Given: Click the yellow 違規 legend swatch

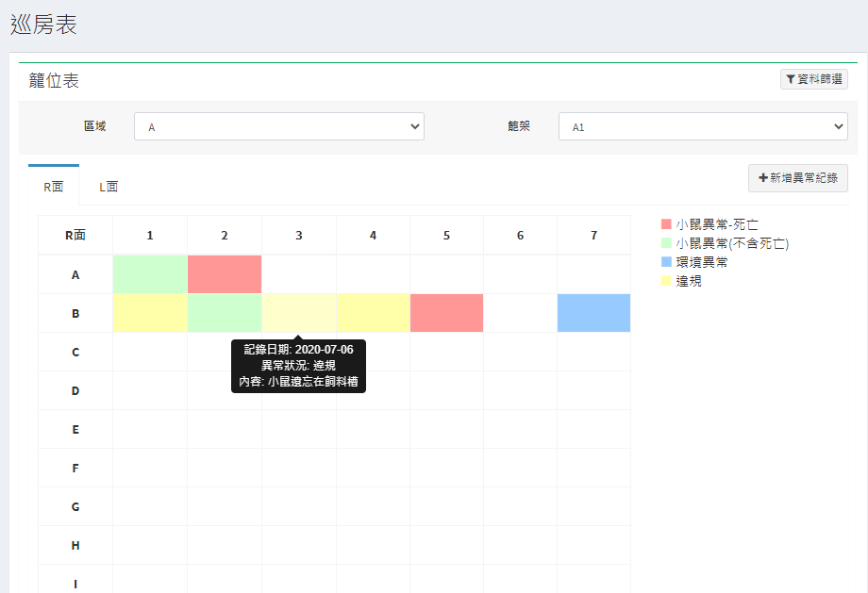Looking at the screenshot, I should click(667, 281).
